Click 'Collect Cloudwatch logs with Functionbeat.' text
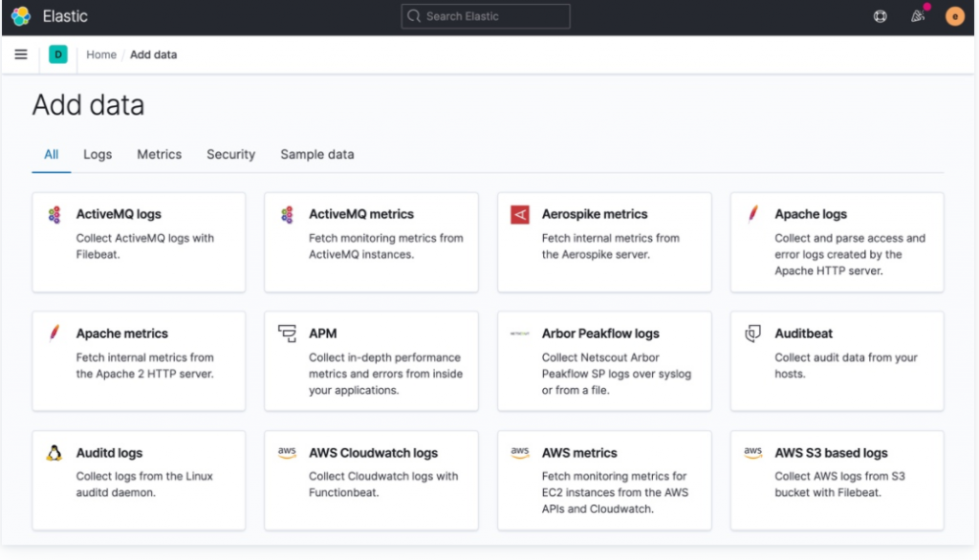The height and width of the screenshot is (560, 979). (x=383, y=484)
